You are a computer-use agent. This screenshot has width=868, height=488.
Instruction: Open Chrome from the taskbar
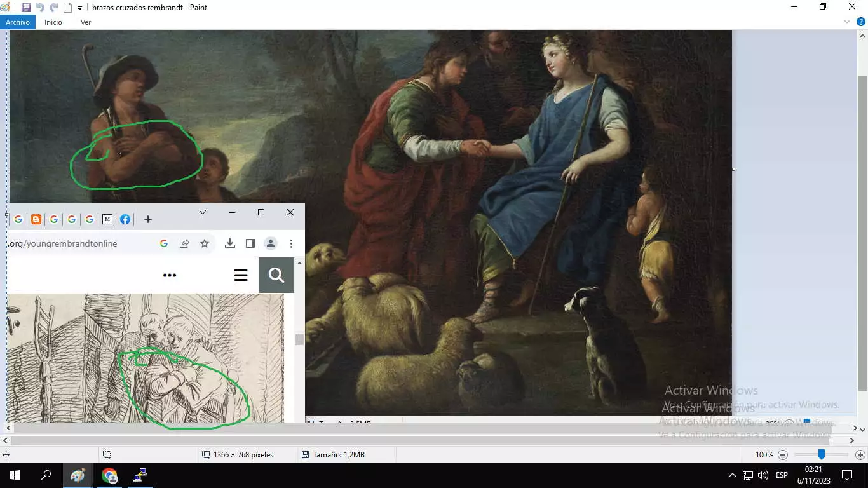tap(109, 475)
